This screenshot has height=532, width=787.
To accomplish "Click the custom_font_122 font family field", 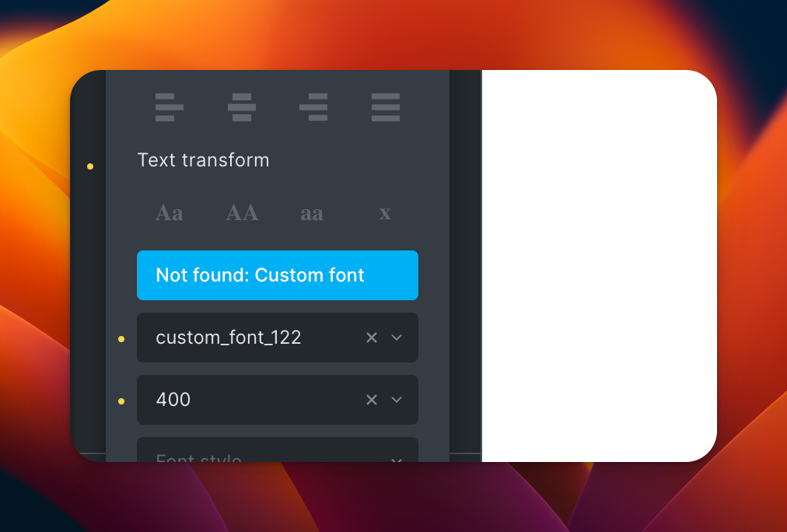I will 278,338.
